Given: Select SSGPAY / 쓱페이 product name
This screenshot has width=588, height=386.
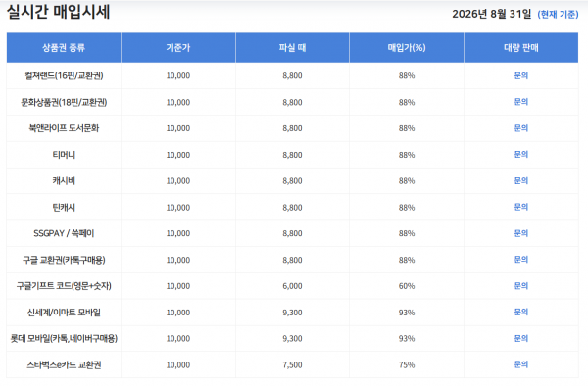Looking at the screenshot, I should 64,233.
